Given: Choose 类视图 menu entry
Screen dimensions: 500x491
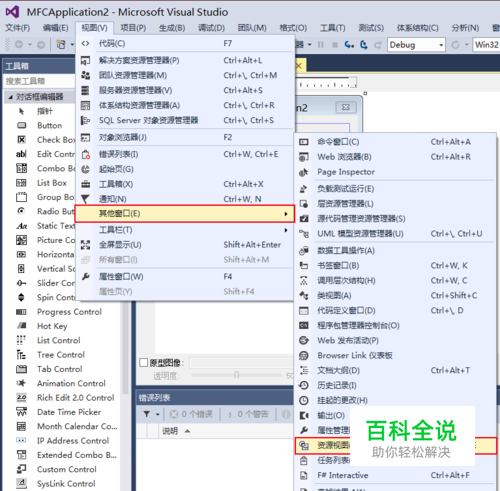Looking at the screenshot, I should pyautogui.click(x=396, y=295).
